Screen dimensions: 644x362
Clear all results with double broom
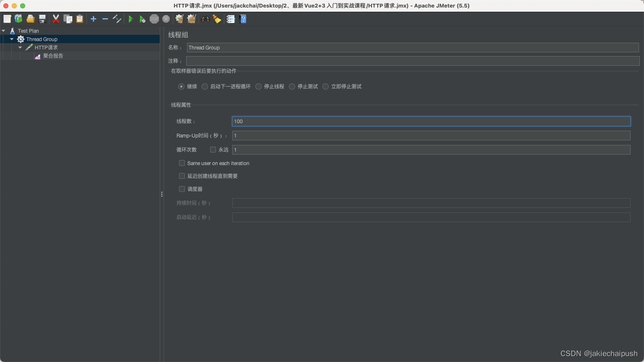pos(192,19)
